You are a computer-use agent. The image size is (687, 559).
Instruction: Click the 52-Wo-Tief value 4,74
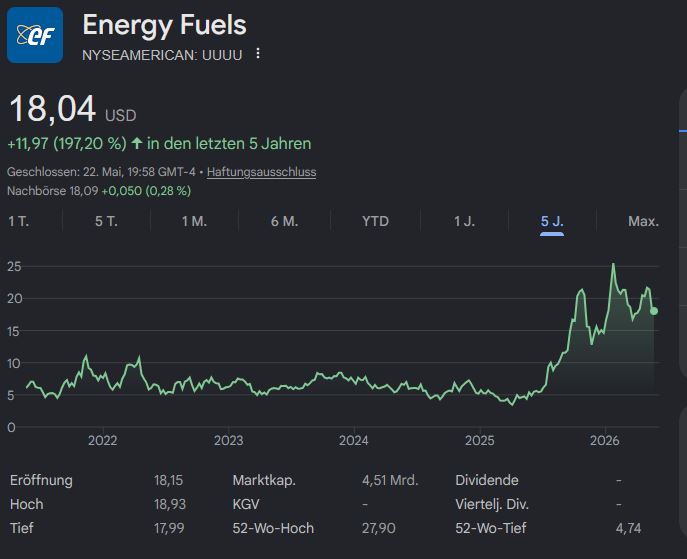click(628, 528)
